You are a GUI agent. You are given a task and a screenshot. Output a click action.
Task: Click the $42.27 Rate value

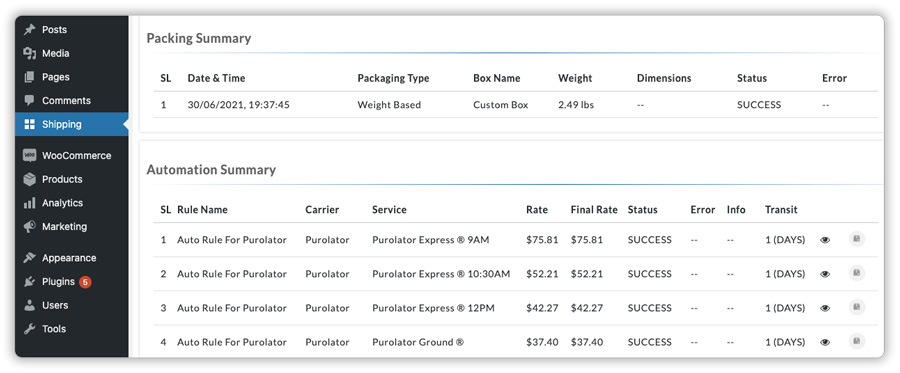(x=542, y=308)
